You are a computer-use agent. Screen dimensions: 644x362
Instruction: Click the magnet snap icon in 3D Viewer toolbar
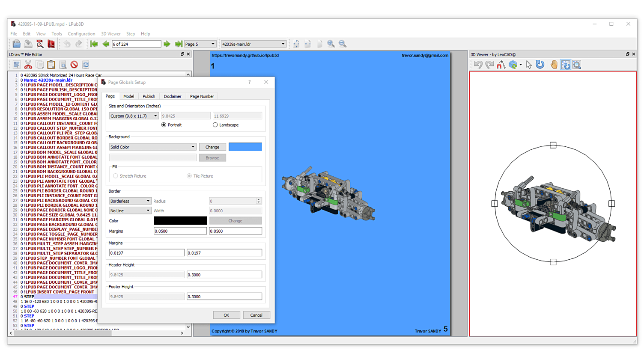pyautogui.click(x=501, y=65)
